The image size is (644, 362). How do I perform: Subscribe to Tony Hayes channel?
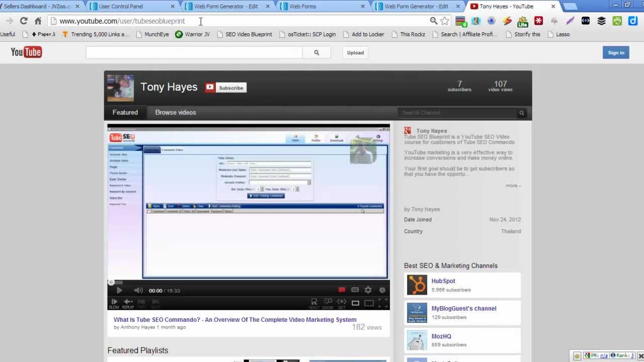(x=225, y=87)
